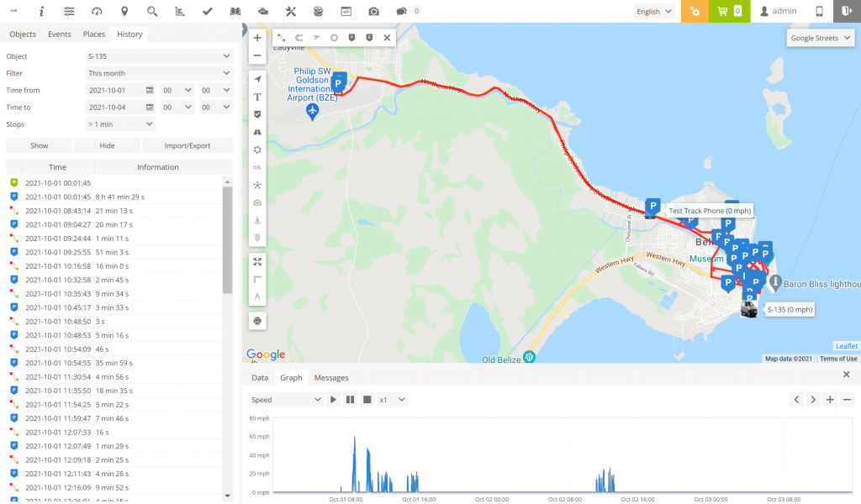Open the admin user account link
Screen dimensions: 861x504
(778, 11)
